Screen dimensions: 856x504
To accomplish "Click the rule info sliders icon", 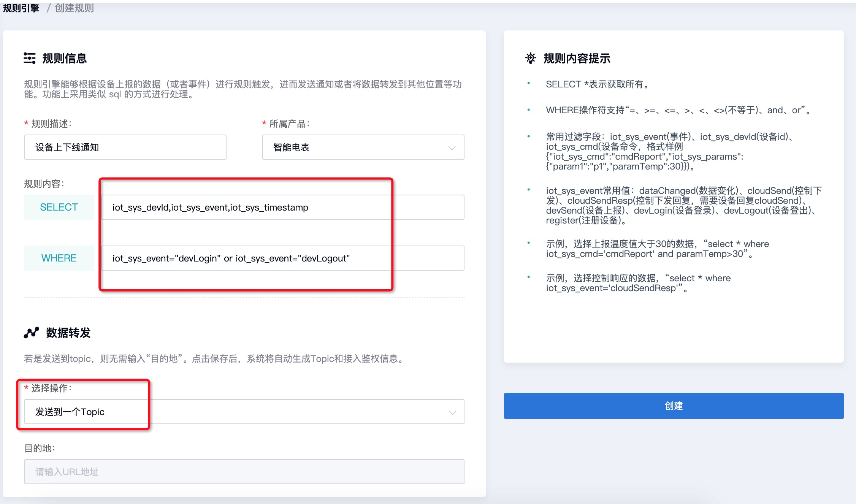I will (x=29, y=58).
